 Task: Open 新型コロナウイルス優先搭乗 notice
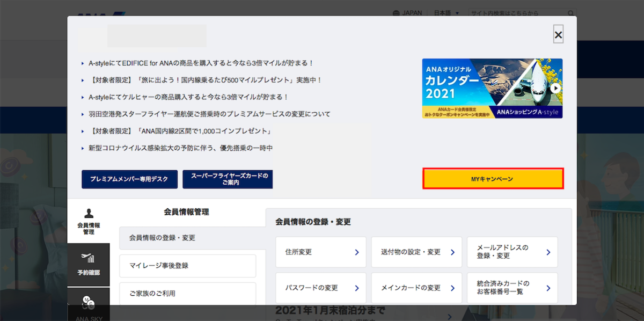coord(180,148)
